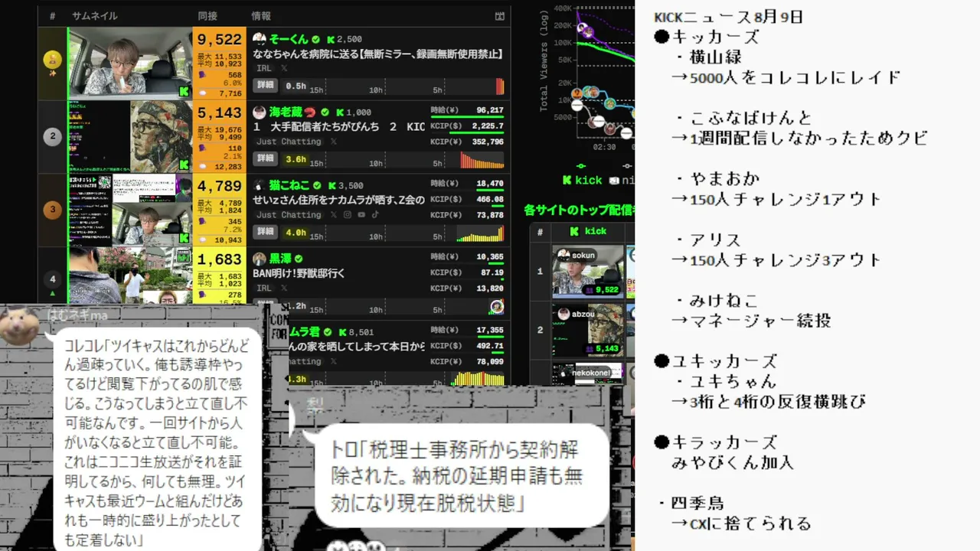Open 猫こねこ's channel name link

click(x=289, y=185)
